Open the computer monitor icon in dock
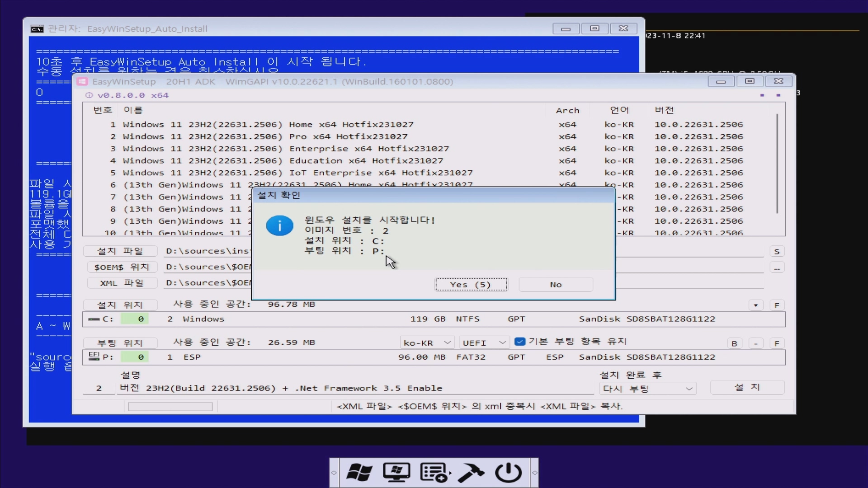This screenshot has height=488, width=868. click(x=396, y=473)
